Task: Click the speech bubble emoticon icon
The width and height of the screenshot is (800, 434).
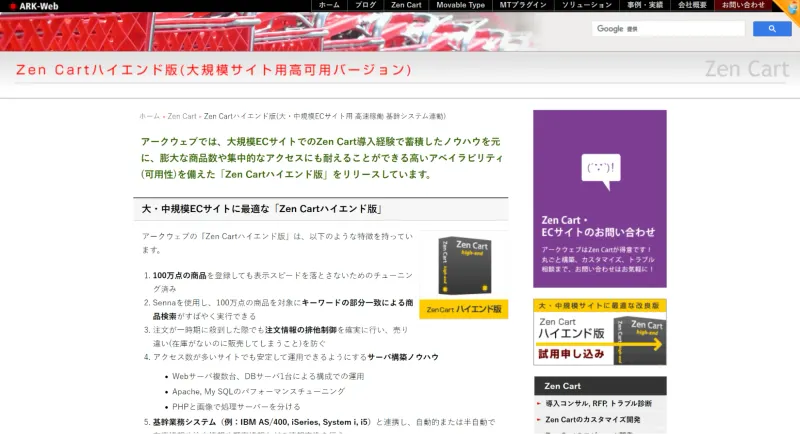Action: click(601, 171)
